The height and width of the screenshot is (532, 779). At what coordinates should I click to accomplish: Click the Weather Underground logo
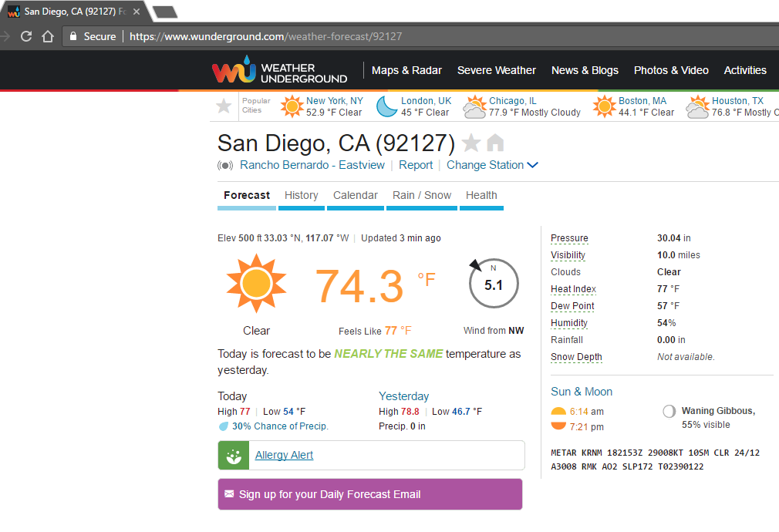click(x=279, y=71)
